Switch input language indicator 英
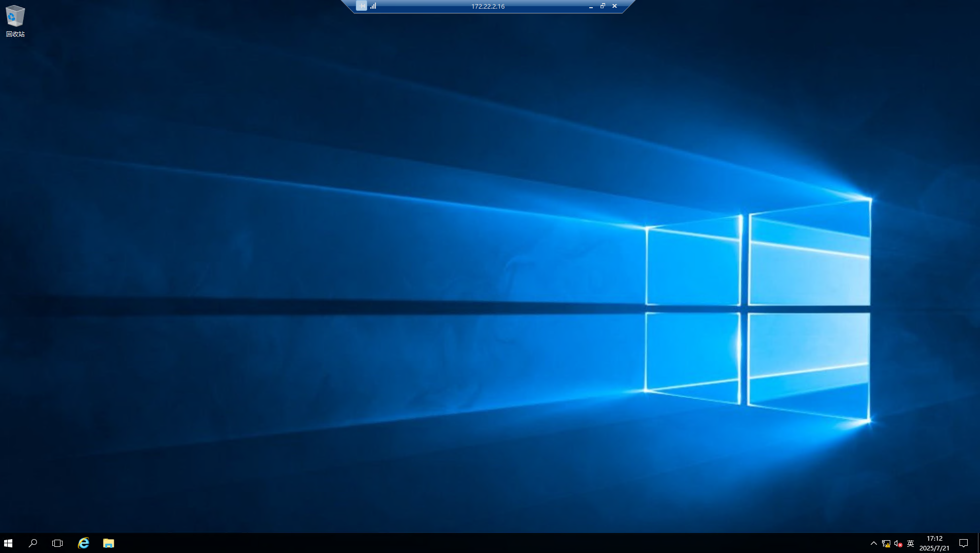The width and height of the screenshot is (980, 553). coord(911,544)
